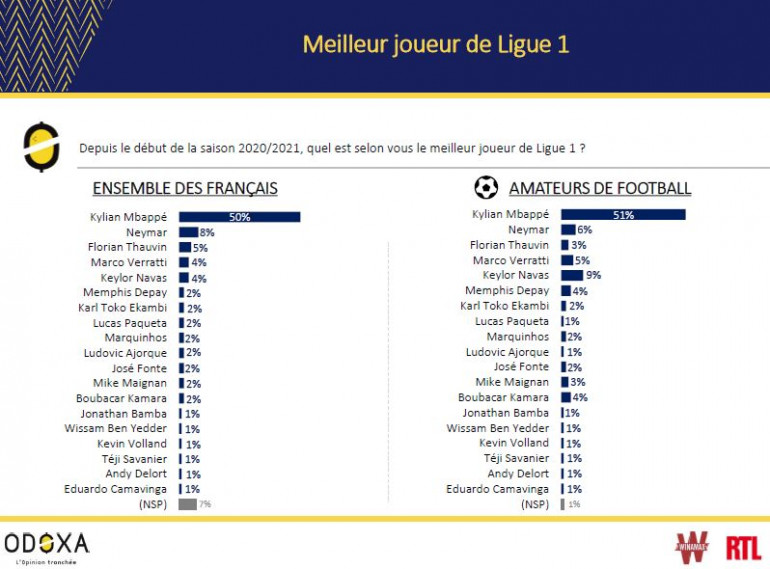Select the Marco Verratti label in the right chart
770x569 pixels.
pyautogui.click(x=510, y=260)
